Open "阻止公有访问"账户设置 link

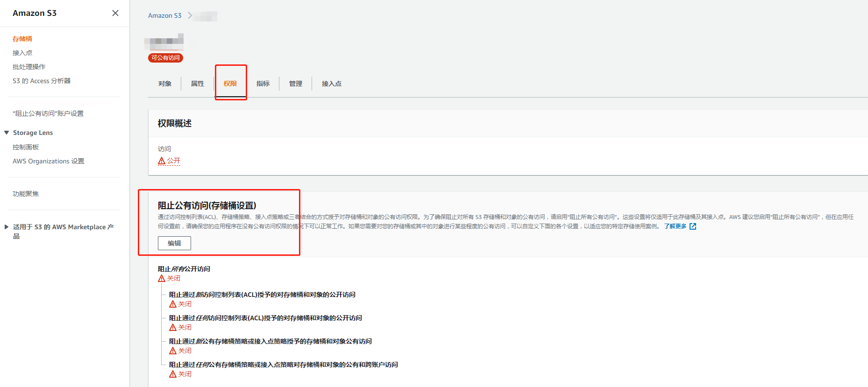[x=48, y=113]
